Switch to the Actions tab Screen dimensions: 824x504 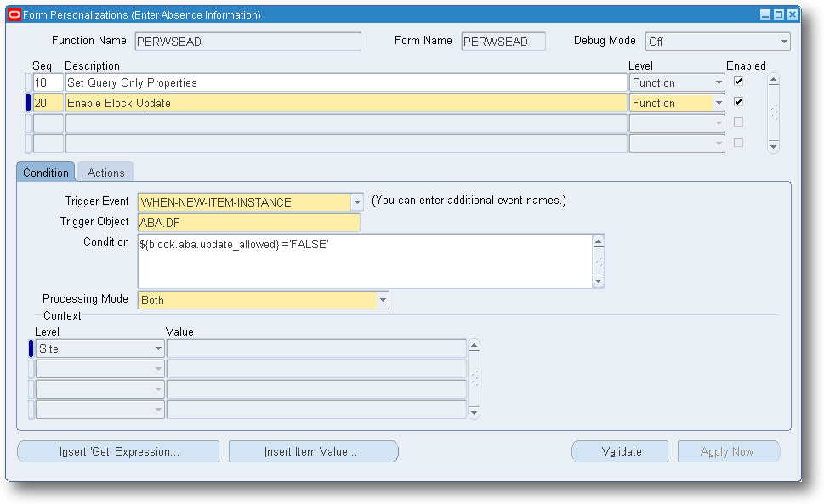(x=105, y=173)
